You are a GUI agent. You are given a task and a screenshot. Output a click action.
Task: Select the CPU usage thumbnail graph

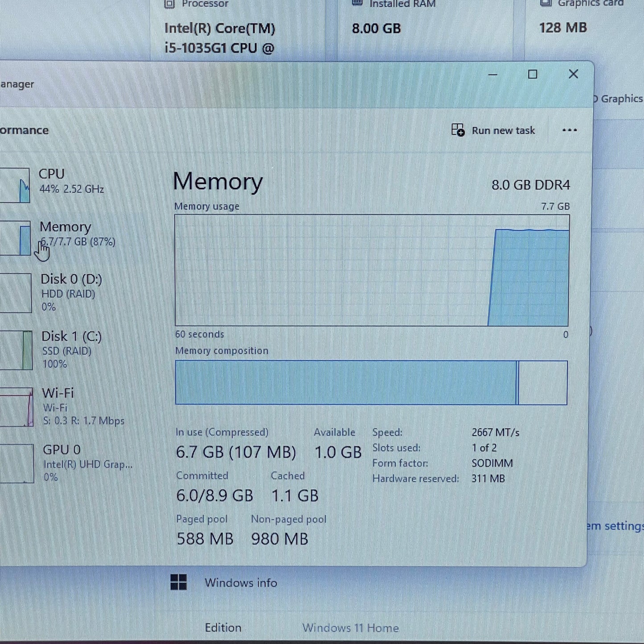(x=15, y=185)
